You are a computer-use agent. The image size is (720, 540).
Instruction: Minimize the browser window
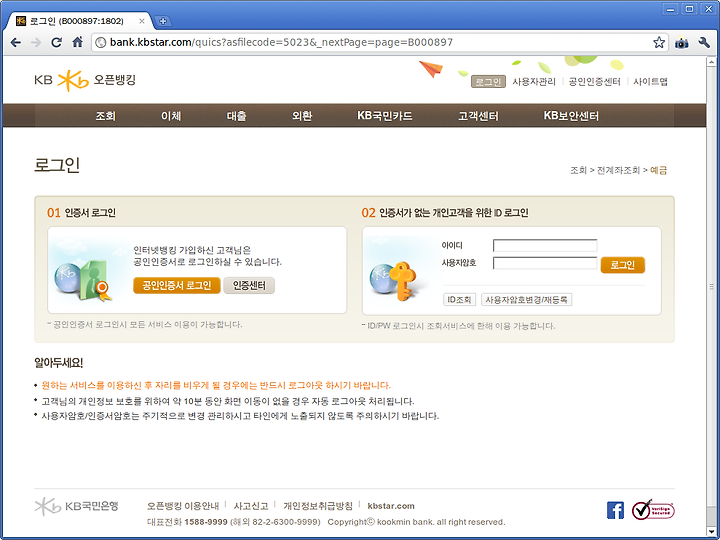click(671, 9)
